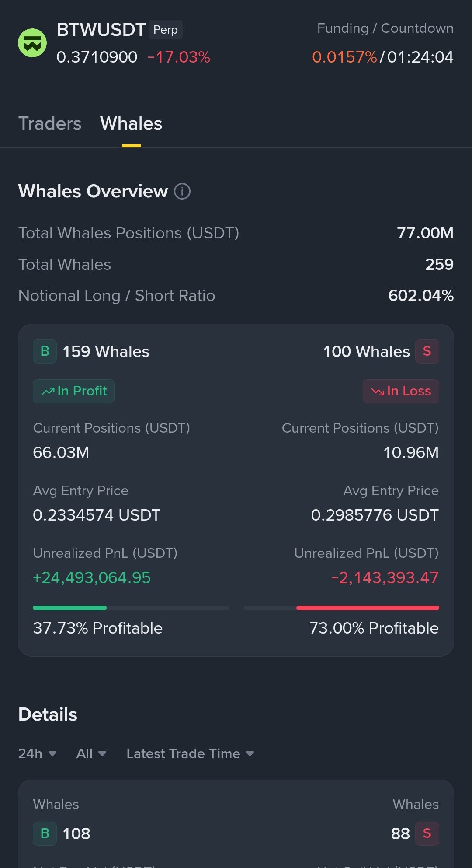Tap the Notional Long / Short Ratio row
Screen dimensions: 472x868
236,296
